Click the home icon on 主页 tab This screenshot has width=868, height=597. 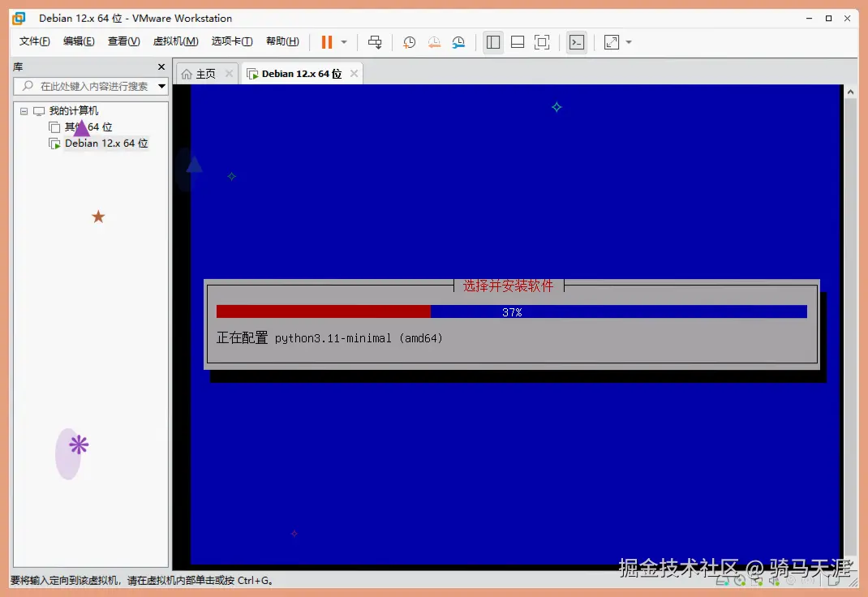187,74
